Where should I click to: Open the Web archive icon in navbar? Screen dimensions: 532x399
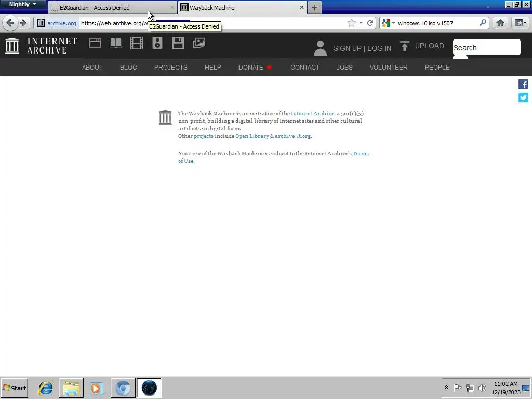(x=95, y=43)
